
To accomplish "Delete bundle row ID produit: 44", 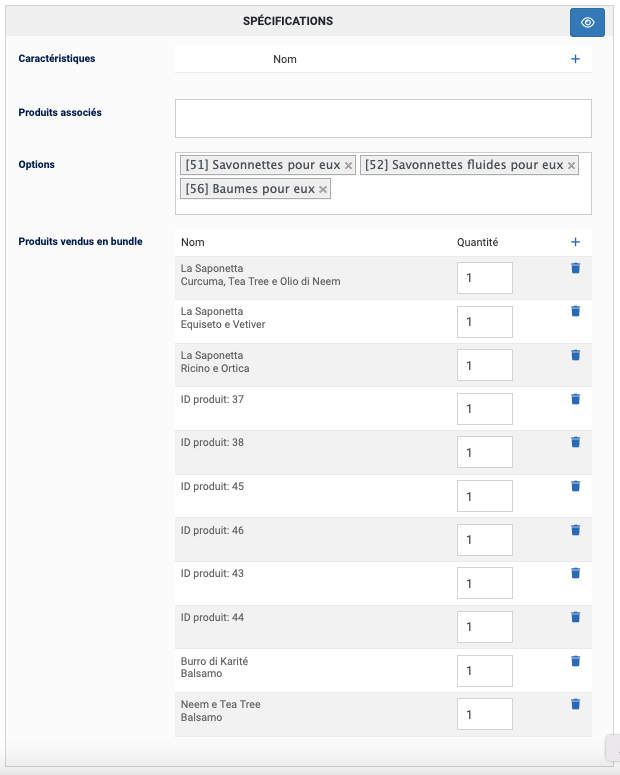I will pyautogui.click(x=575, y=617).
